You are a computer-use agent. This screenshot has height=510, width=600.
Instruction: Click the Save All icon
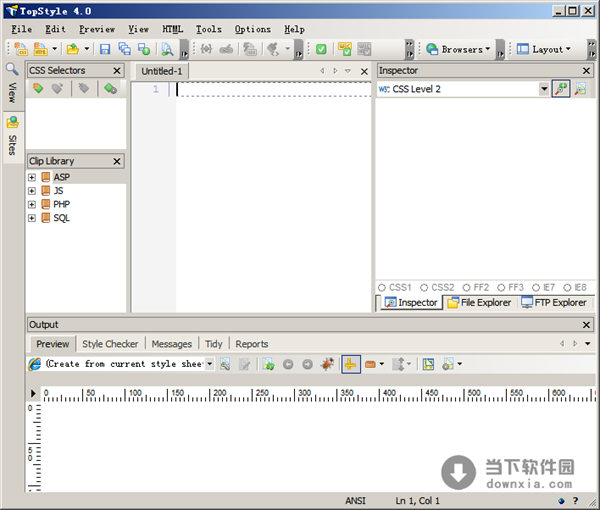click(x=124, y=49)
